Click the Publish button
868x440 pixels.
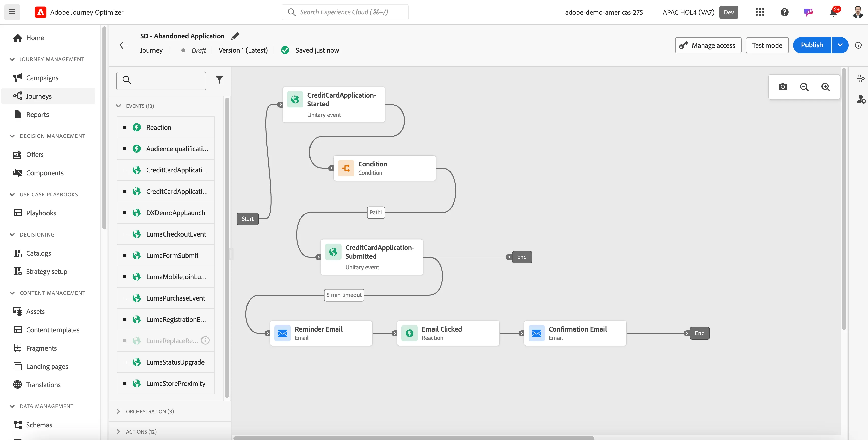coord(812,45)
